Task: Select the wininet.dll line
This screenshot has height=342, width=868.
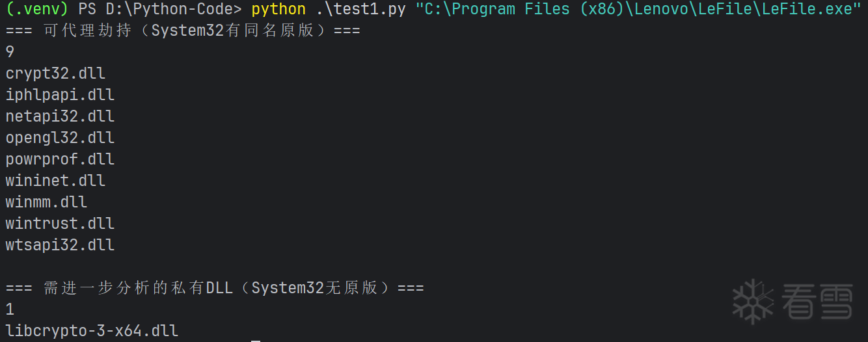Action: (55, 181)
